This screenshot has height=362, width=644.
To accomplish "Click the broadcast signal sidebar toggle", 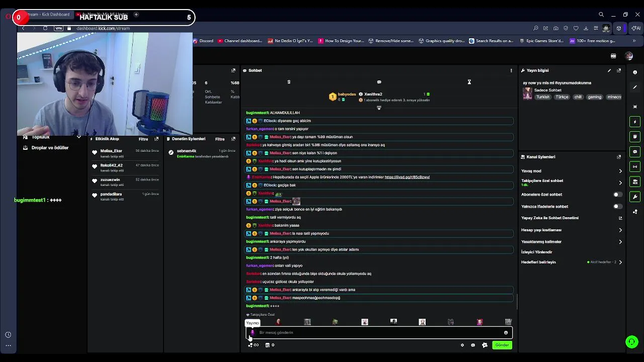I will pyautogui.click(x=635, y=167).
